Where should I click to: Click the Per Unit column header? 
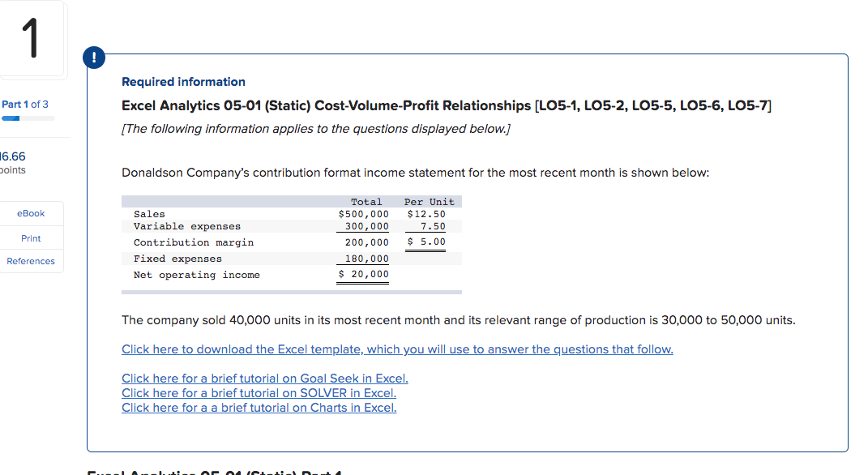pyautogui.click(x=429, y=201)
